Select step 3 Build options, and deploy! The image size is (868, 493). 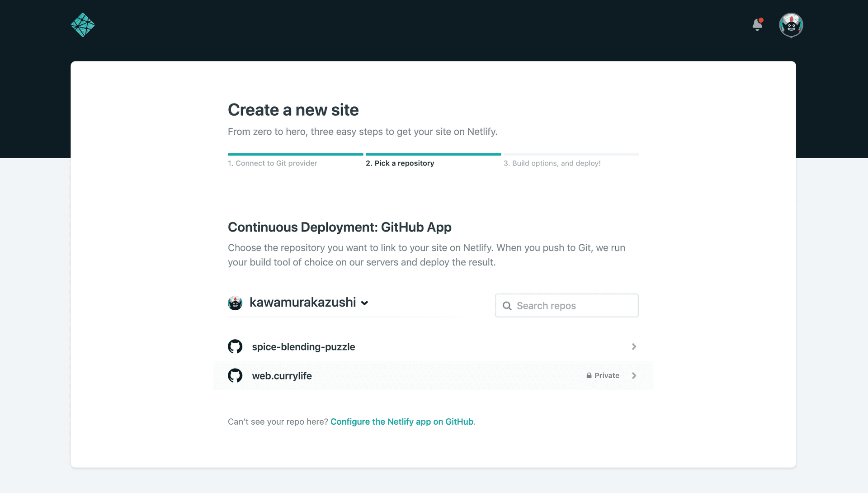[x=552, y=163]
